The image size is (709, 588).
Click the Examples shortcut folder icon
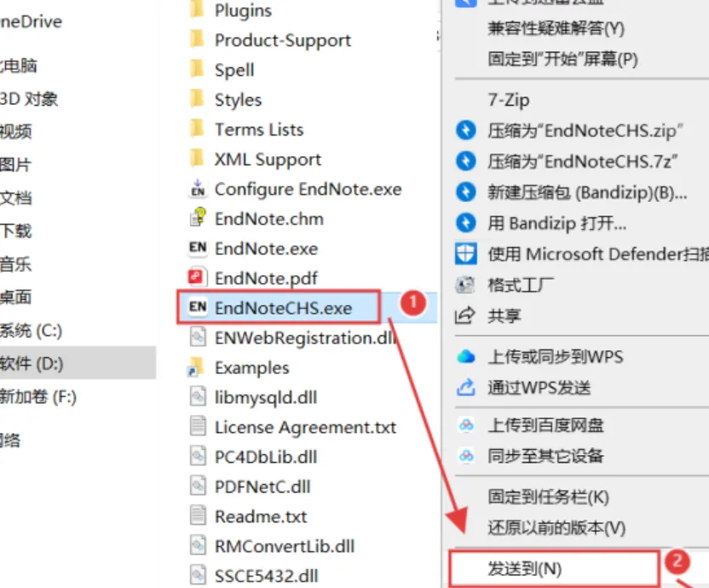[197, 367]
